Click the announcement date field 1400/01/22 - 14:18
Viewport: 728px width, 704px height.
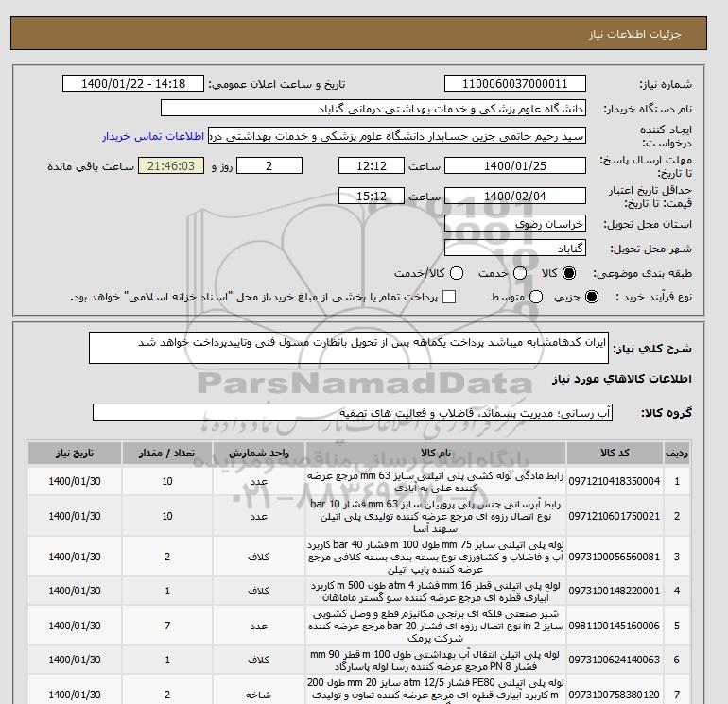coord(133,83)
